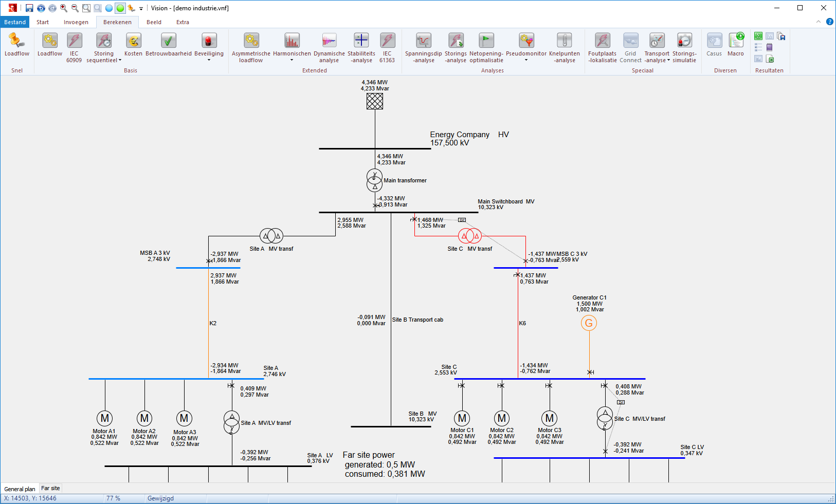Select Motor A1 symbol in the diagram
Screen dimensions: 836x504
click(105, 418)
